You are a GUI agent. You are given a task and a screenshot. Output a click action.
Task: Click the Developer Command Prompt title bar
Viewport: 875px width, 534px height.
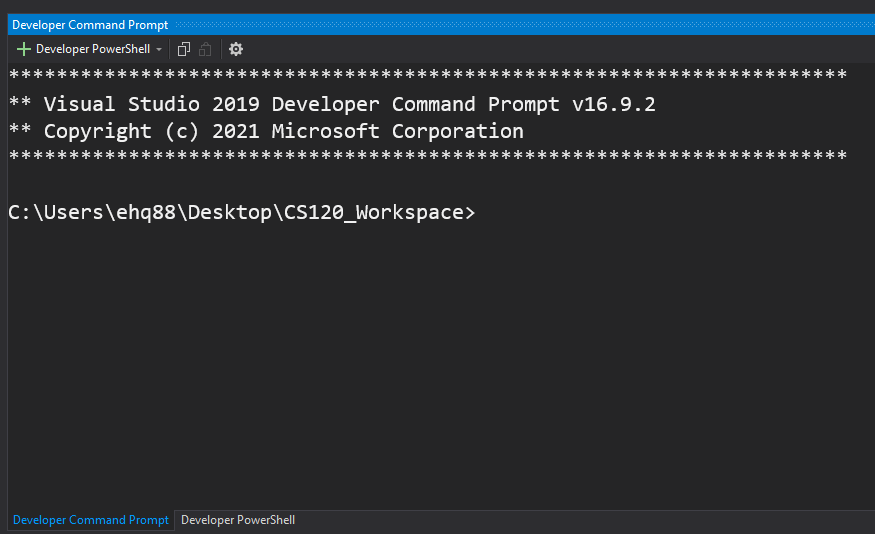(x=441, y=25)
